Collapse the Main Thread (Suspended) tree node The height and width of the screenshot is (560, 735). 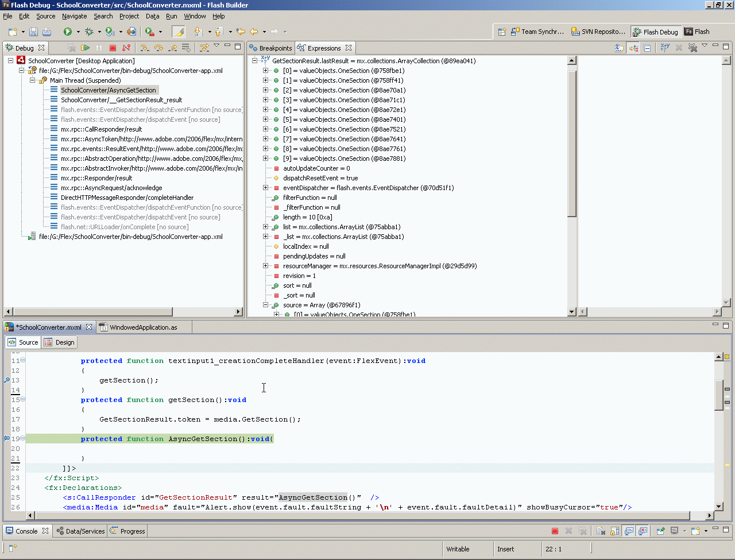33,80
